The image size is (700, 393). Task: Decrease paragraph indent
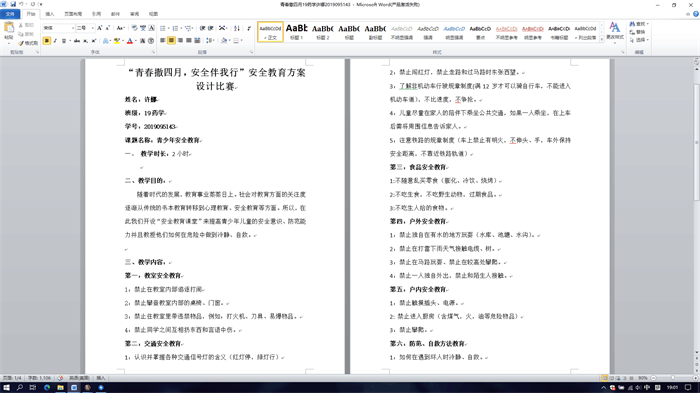click(202, 28)
